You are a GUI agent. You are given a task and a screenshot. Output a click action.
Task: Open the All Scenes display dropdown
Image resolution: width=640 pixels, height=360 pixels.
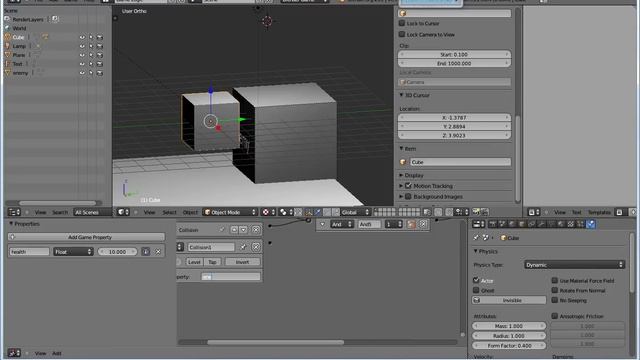click(x=92, y=212)
